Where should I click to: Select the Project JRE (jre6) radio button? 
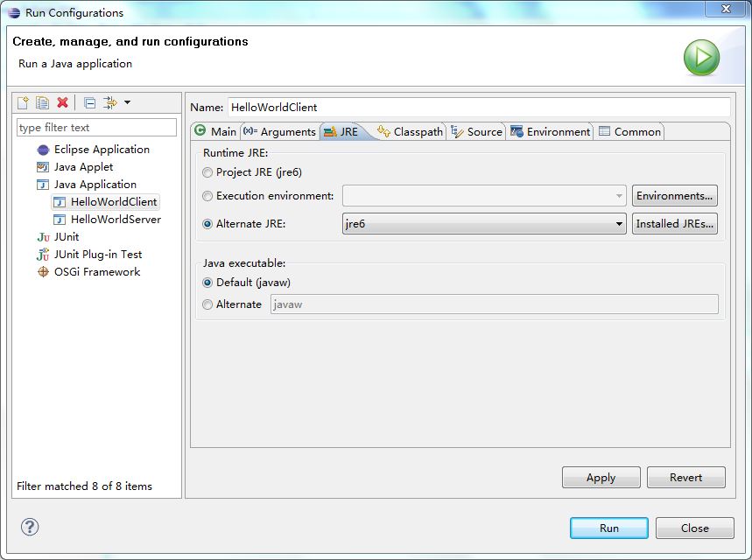click(x=207, y=172)
